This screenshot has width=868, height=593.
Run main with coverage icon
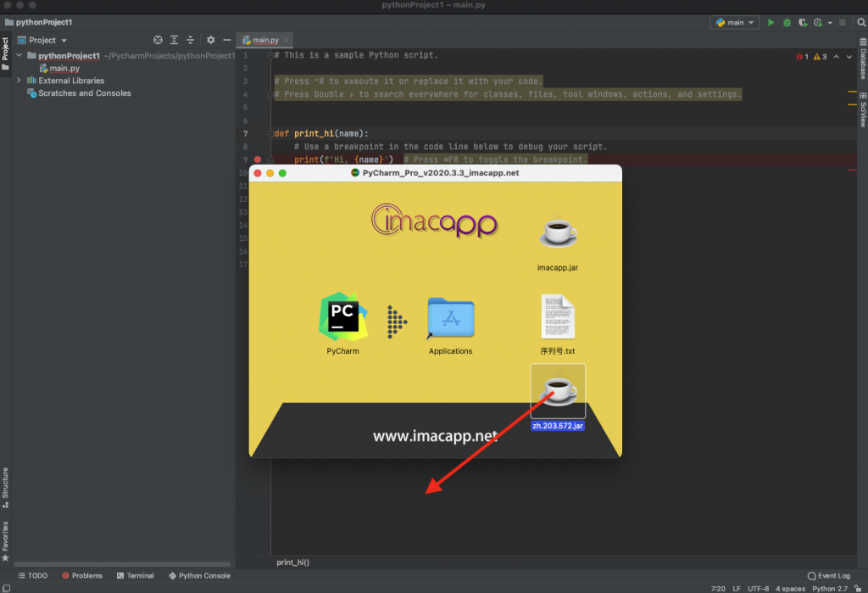point(803,23)
